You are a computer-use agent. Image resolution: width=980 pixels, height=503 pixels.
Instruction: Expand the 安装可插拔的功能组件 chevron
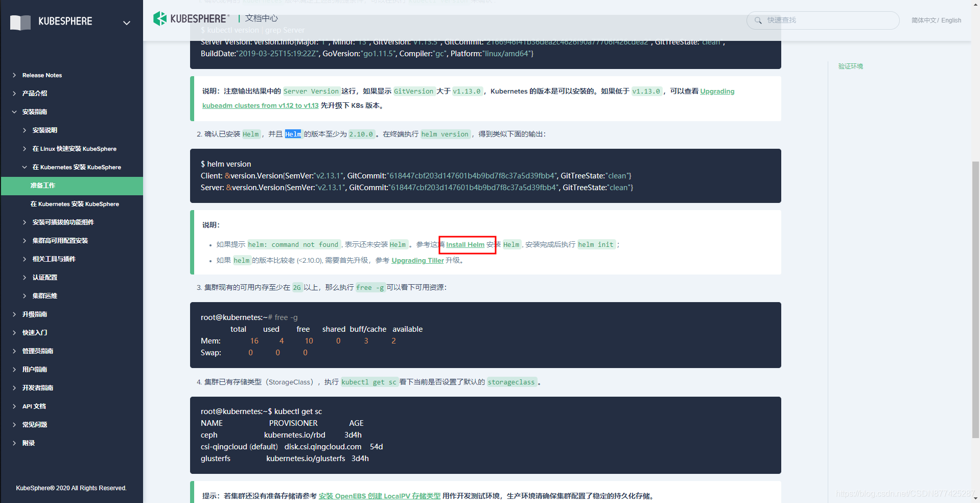point(25,222)
